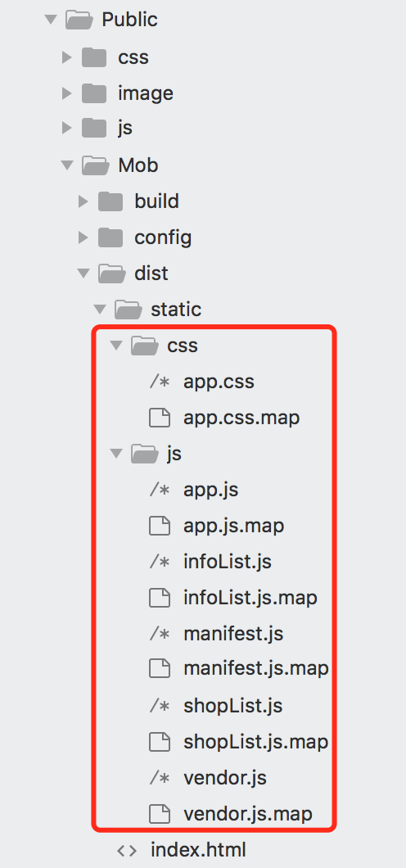This screenshot has height=868, width=406.
Task: Collapse the Mob folder arrow
Action: 67,165
